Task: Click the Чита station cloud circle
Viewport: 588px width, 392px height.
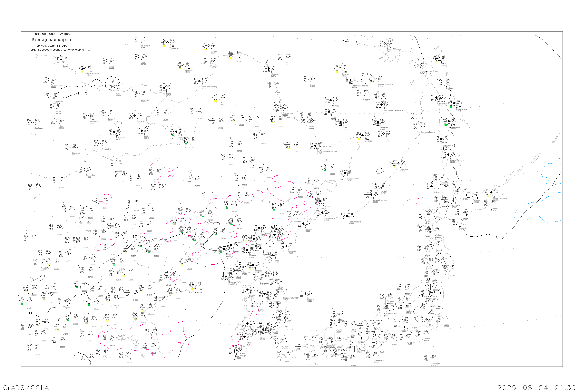Action: [139, 56]
